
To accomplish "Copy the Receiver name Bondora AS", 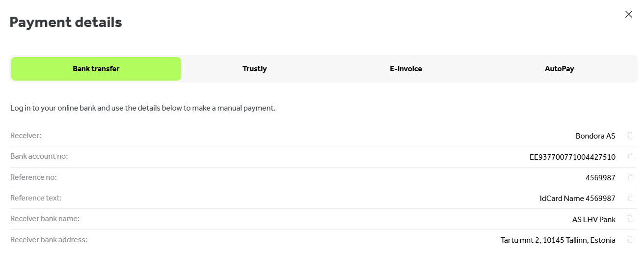I will click(630, 136).
